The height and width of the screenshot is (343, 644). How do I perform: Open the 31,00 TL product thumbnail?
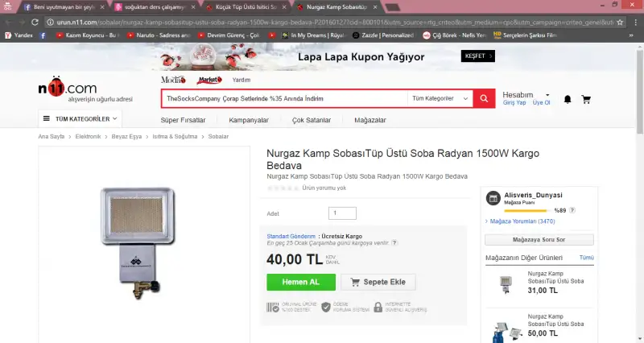coord(506,284)
